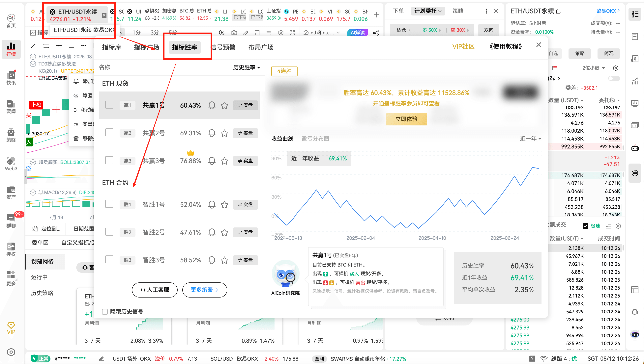Close the ETH/USDT永续 ticker tab

click(x=104, y=15)
